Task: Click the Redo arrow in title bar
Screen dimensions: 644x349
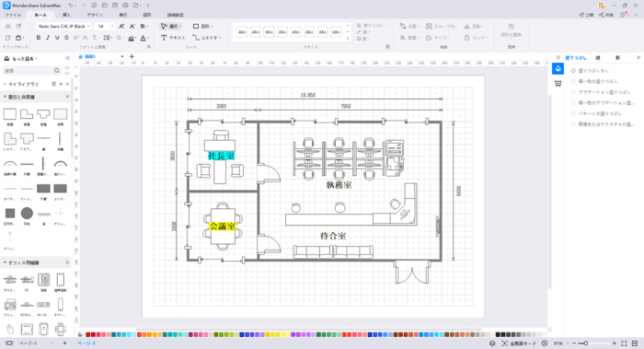Action: coord(84,6)
